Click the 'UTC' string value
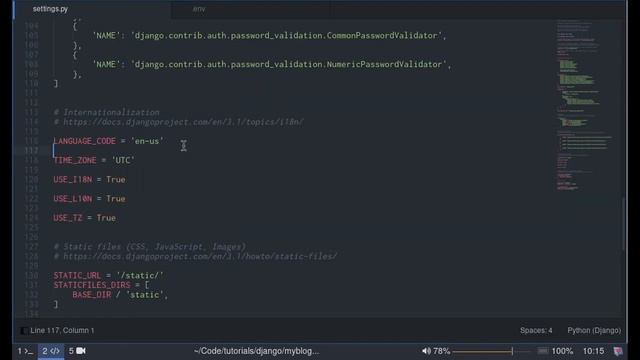The width and height of the screenshot is (640, 360). (123, 160)
